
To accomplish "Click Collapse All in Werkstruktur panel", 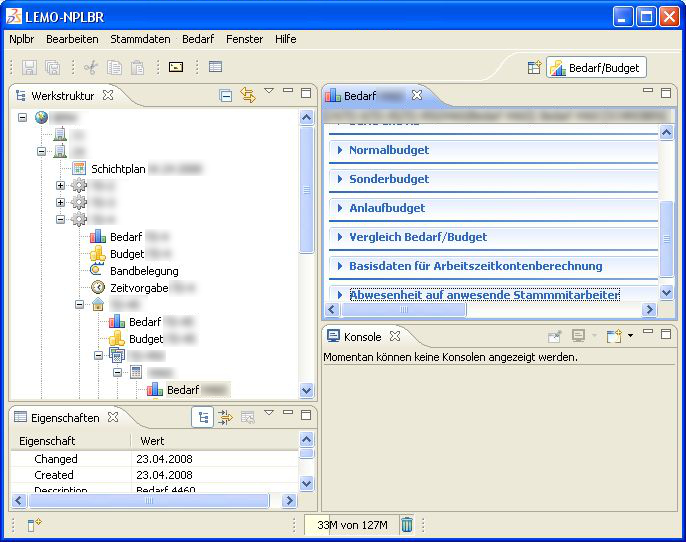I will (x=226, y=95).
